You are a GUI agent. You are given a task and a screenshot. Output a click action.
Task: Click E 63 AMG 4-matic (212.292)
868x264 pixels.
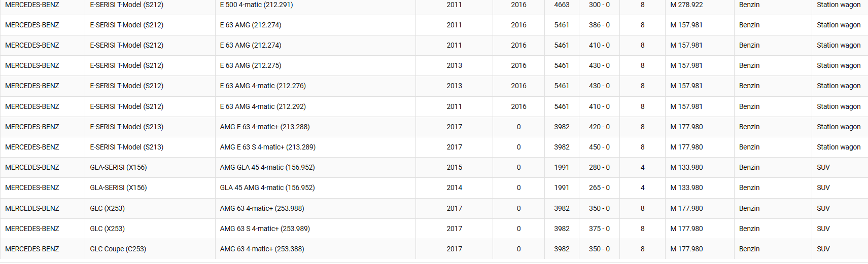click(263, 106)
